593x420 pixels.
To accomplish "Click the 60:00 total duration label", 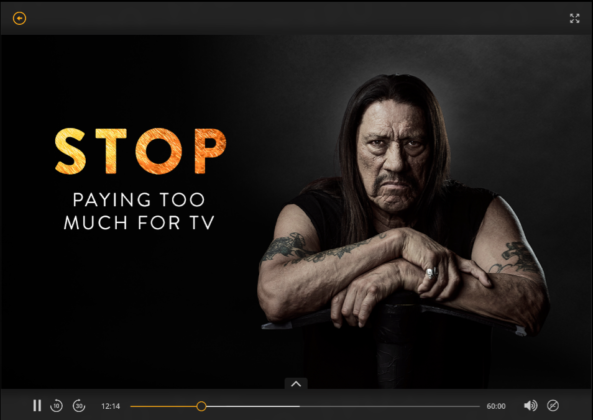I will click(496, 406).
